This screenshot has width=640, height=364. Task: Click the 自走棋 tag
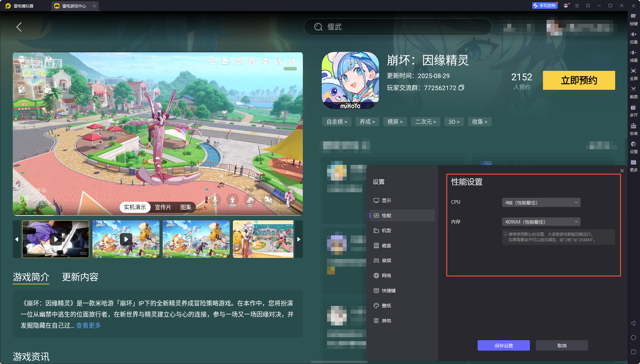pyautogui.click(x=337, y=122)
